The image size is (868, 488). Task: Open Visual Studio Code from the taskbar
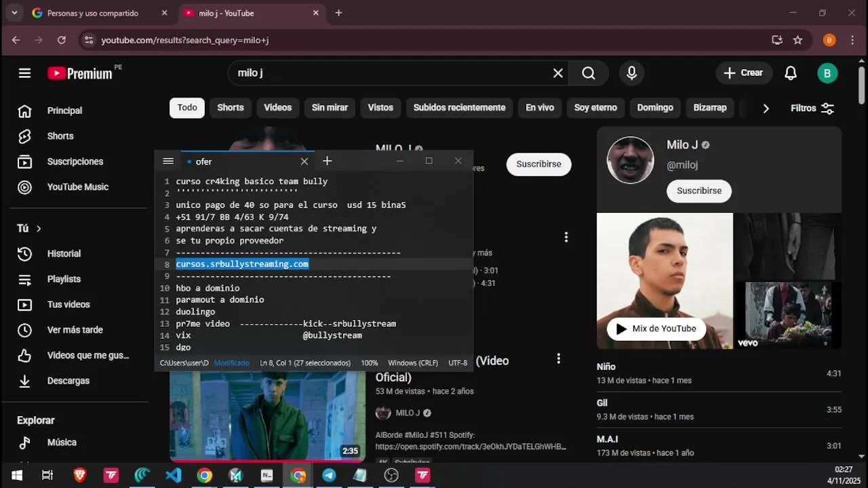[x=173, y=476]
